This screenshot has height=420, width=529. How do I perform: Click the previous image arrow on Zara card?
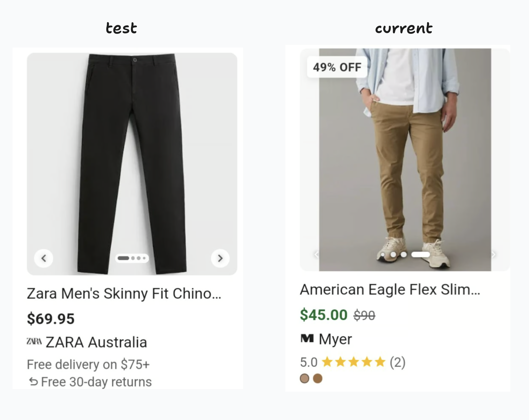(x=44, y=258)
